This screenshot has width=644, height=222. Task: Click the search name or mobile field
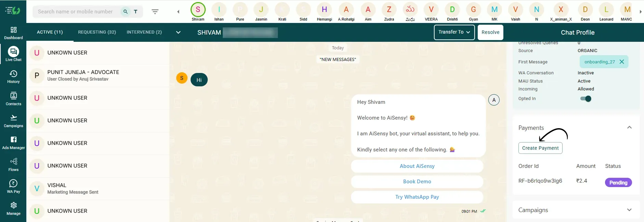point(75,12)
